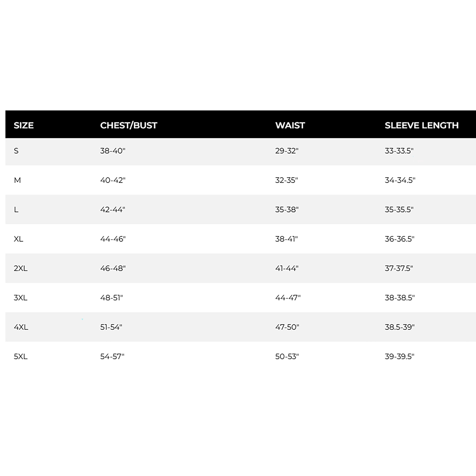Click the SLEEVE LENGTH column header
This screenshot has height=476, width=476.
point(422,125)
